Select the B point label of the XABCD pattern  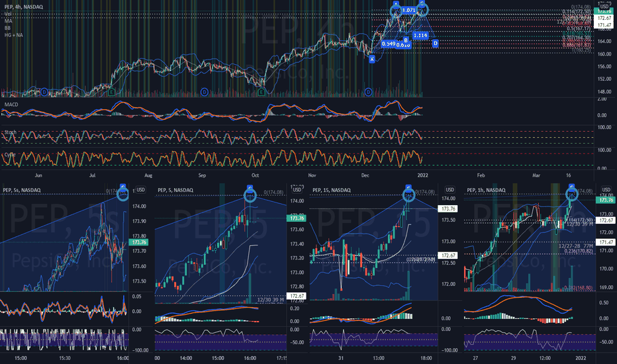tap(406, 40)
